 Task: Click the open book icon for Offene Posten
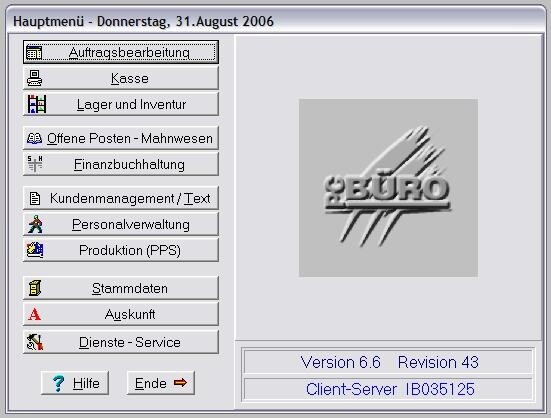tap(34, 138)
